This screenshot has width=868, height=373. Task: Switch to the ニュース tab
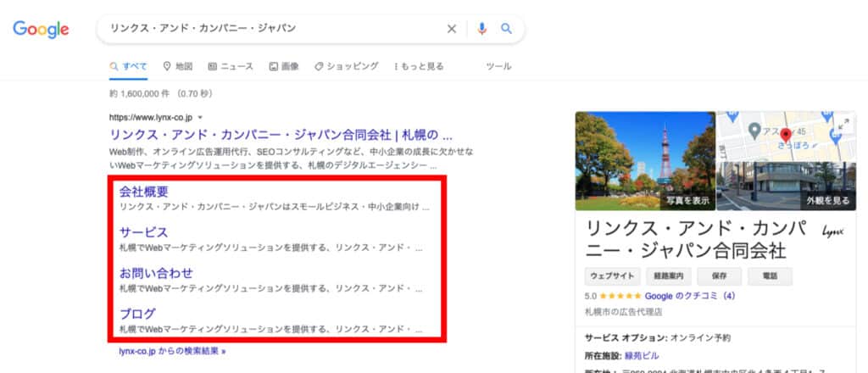[x=231, y=66]
